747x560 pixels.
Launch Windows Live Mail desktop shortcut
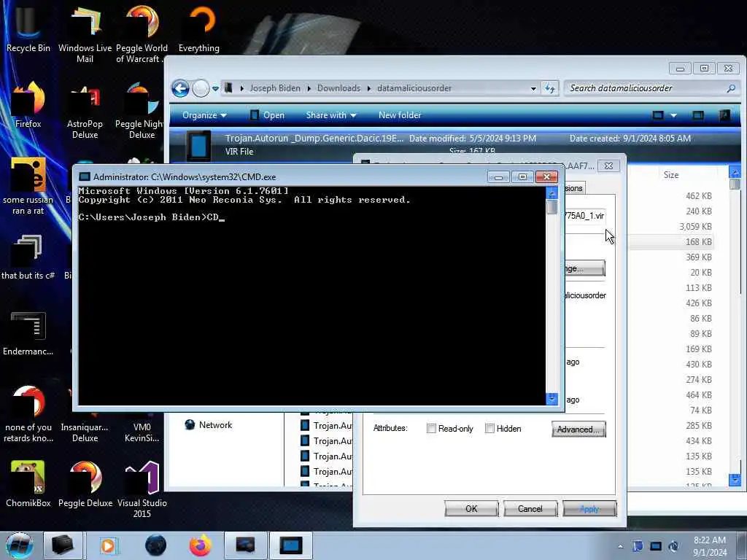pyautogui.click(x=85, y=34)
